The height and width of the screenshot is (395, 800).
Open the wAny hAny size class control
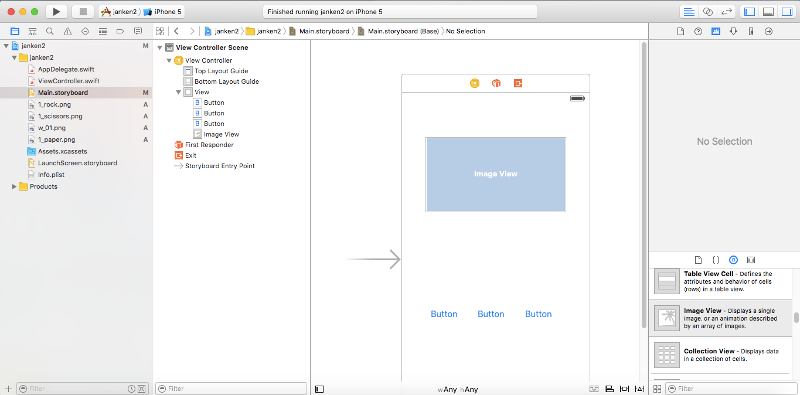point(458,389)
